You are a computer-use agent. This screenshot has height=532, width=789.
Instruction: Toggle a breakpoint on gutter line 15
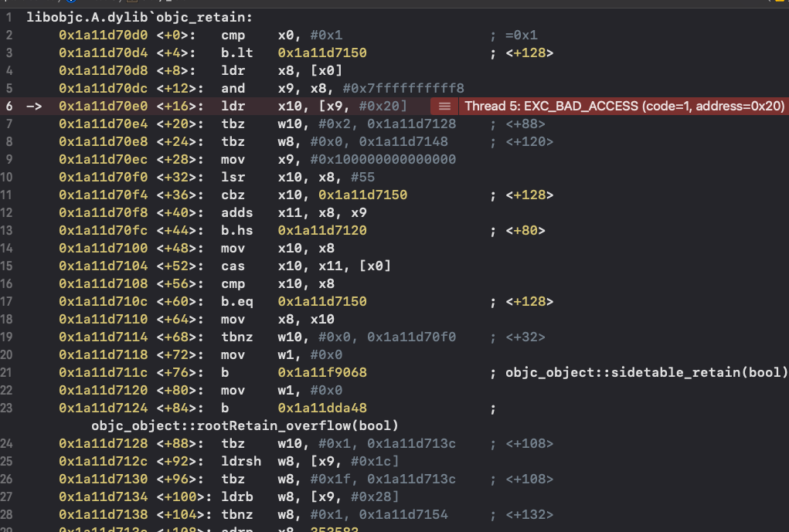tap(6, 266)
